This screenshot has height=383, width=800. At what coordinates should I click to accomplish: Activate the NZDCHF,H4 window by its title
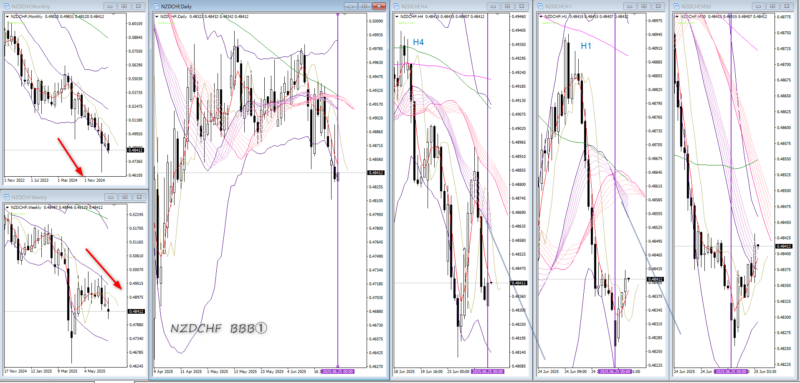click(x=414, y=7)
